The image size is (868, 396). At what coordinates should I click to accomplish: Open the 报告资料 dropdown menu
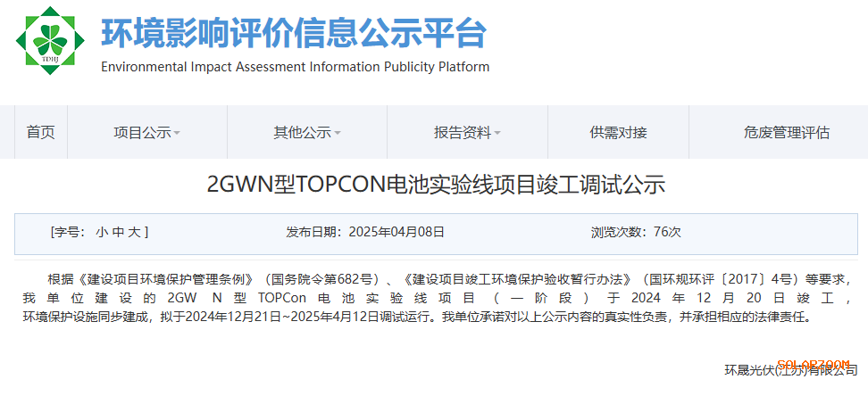pos(466,132)
